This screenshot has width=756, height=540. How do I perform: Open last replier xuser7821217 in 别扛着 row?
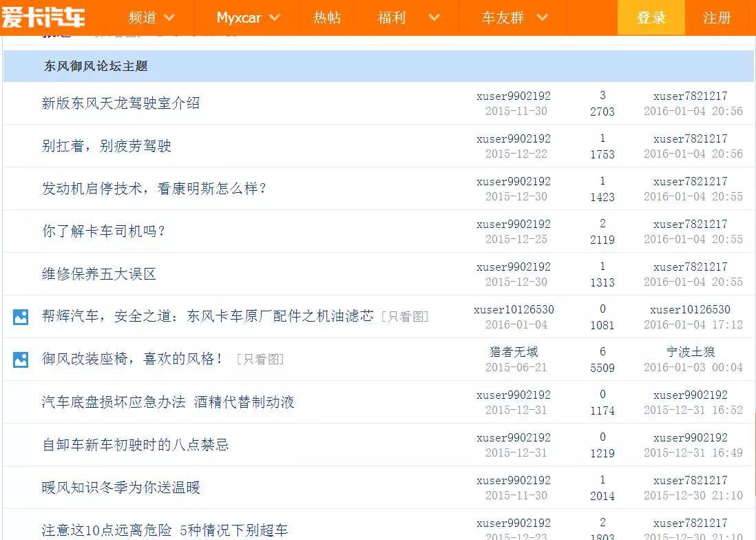(x=691, y=139)
